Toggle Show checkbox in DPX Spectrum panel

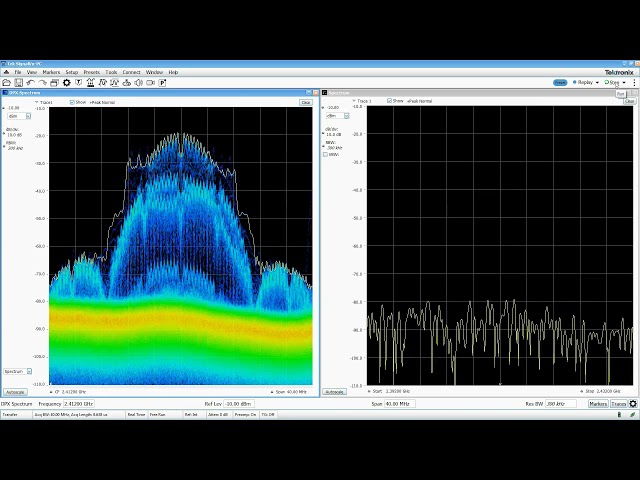72,102
